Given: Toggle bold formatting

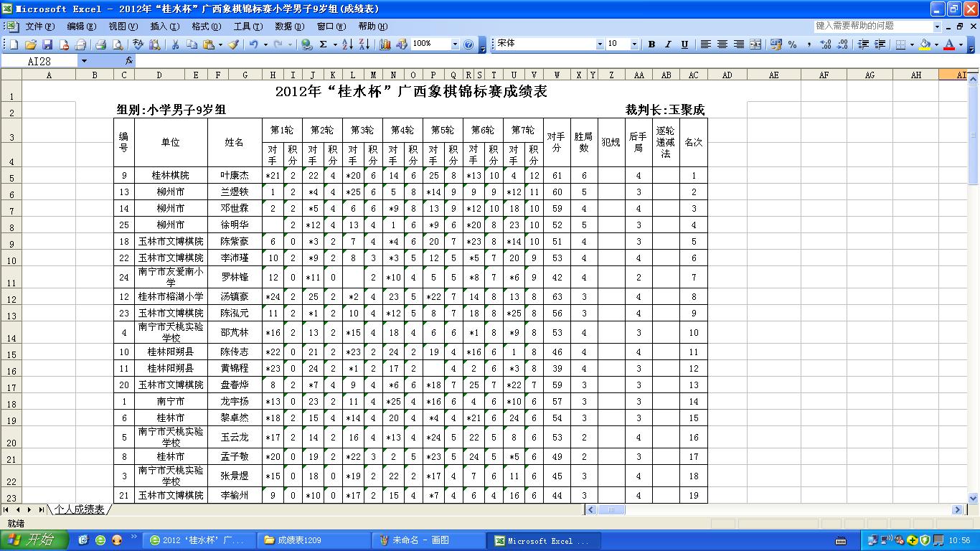Looking at the screenshot, I should pos(651,44).
